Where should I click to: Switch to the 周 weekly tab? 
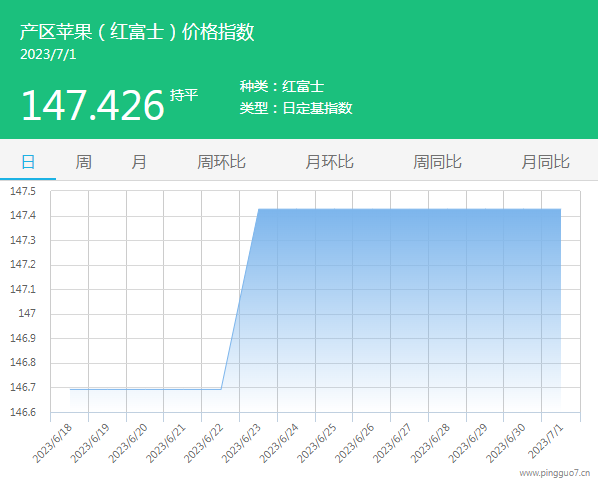[x=84, y=162]
